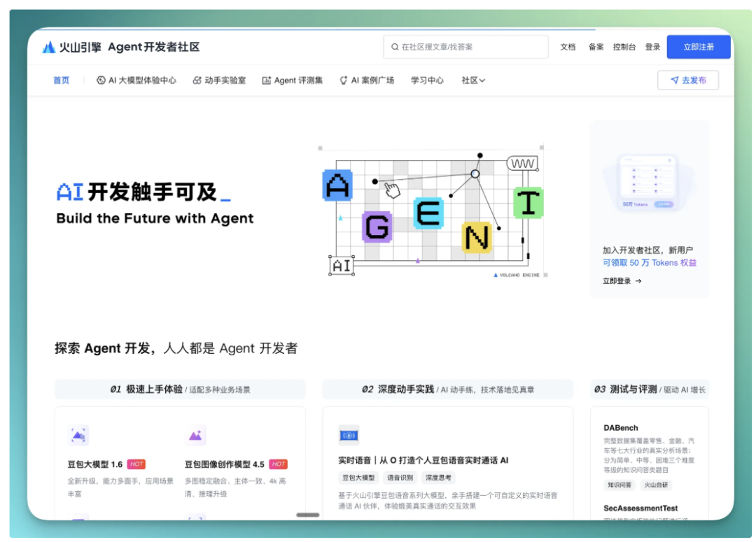This screenshot has height=542, width=756.
Task: Click the 豆包大模型 1.6 image icon
Action: pyautogui.click(x=78, y=436)
